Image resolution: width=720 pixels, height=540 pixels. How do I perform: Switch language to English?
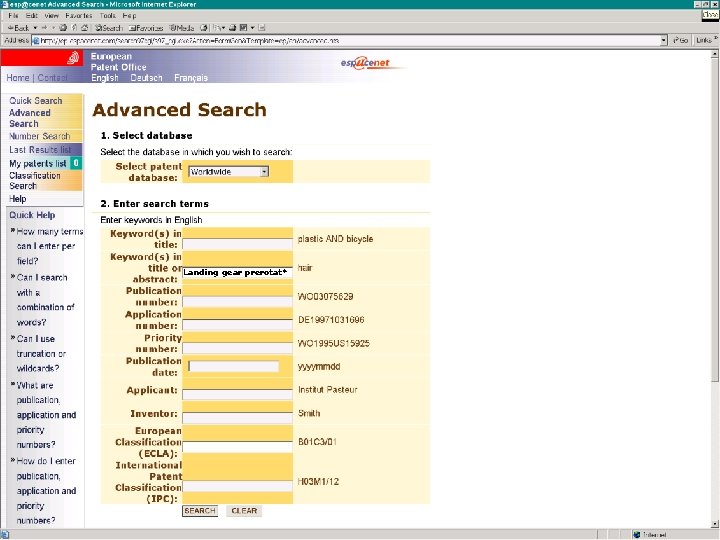tap(105, 78)
